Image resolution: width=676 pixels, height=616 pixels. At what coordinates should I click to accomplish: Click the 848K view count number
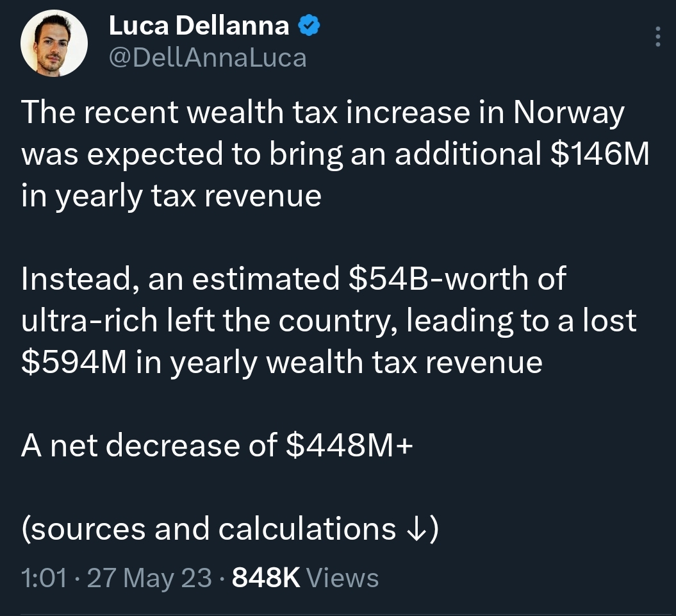[x=266, y=578]
